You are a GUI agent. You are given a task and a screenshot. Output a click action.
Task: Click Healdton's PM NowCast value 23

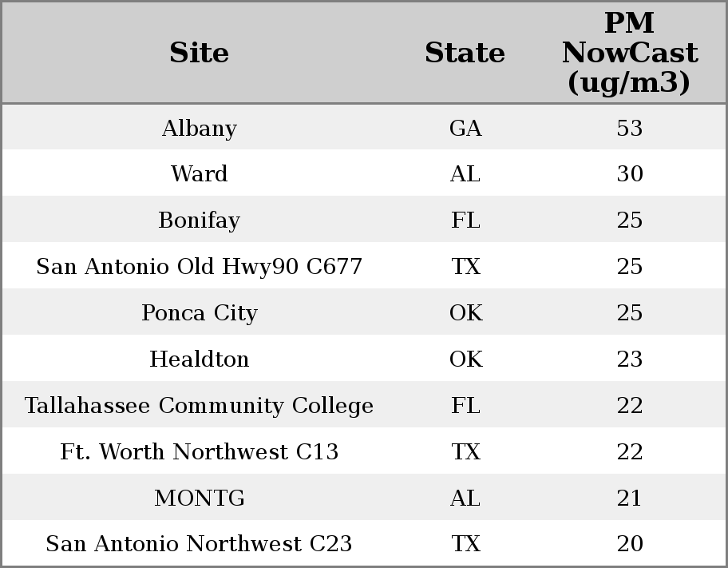pyautogui.click(x=629, y=359)
